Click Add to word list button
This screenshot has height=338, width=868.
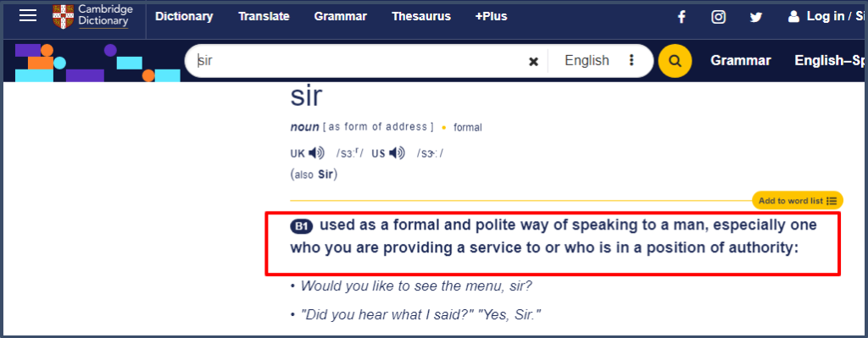coord(797,201)
